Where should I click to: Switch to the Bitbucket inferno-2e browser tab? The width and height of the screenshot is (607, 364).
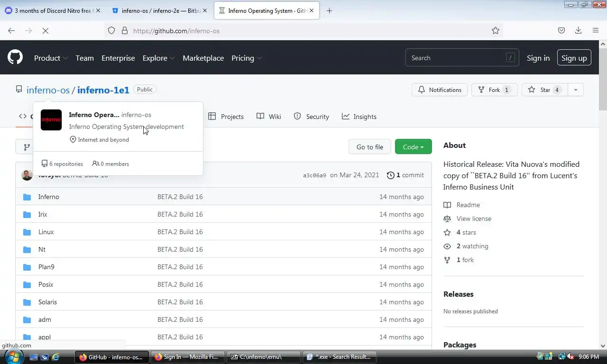160,10
